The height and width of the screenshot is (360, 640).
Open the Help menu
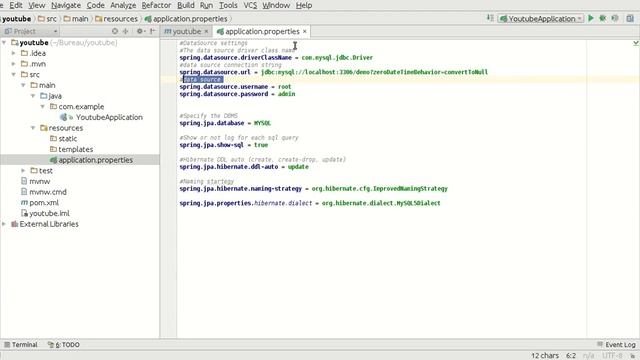tap(304, 5)
